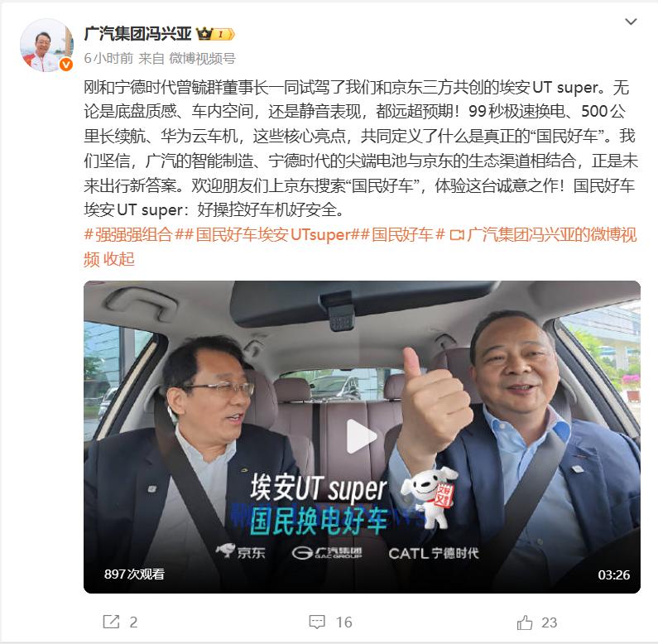Click the repost share icon

(111, 622)
